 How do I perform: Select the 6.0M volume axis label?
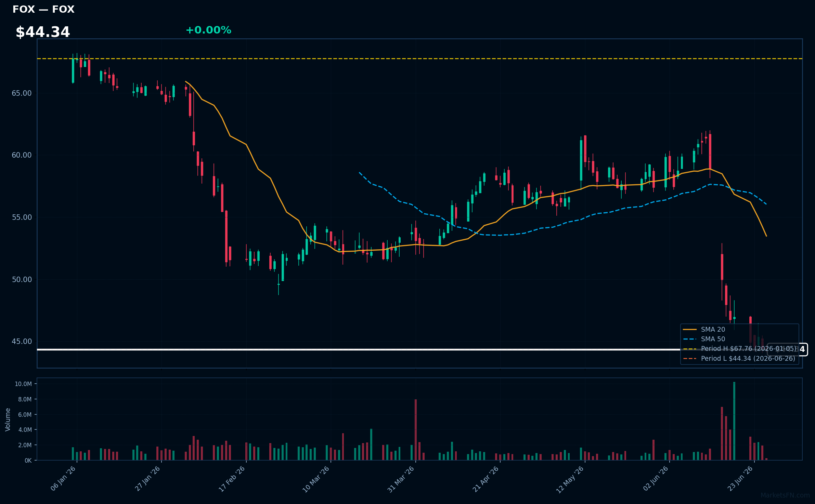[25, 415]
